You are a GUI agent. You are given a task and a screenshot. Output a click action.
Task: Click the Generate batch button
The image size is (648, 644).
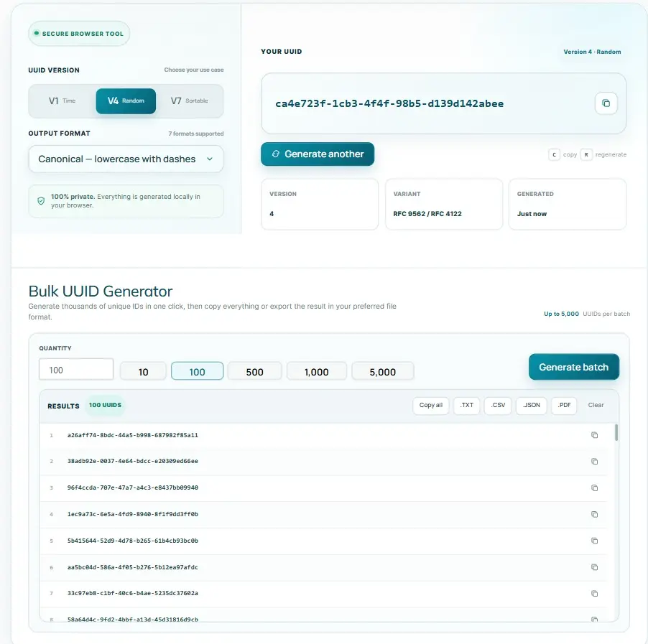coord(573,367)
